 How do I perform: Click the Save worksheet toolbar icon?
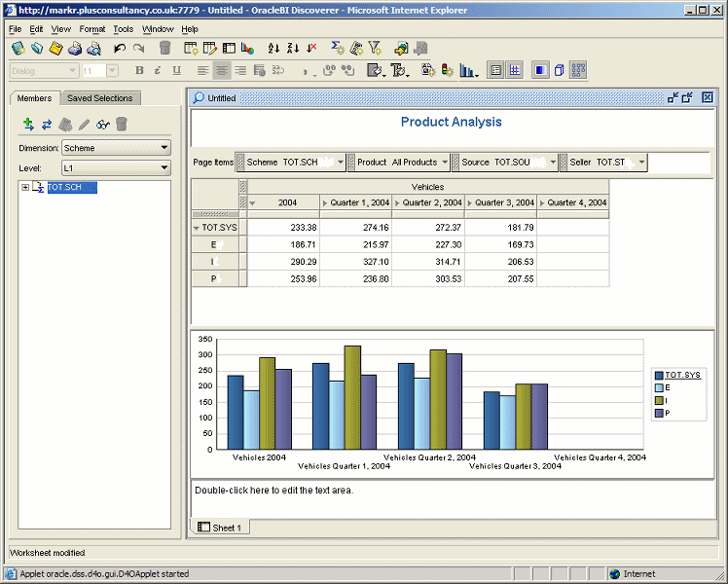(x=56, y=48)
